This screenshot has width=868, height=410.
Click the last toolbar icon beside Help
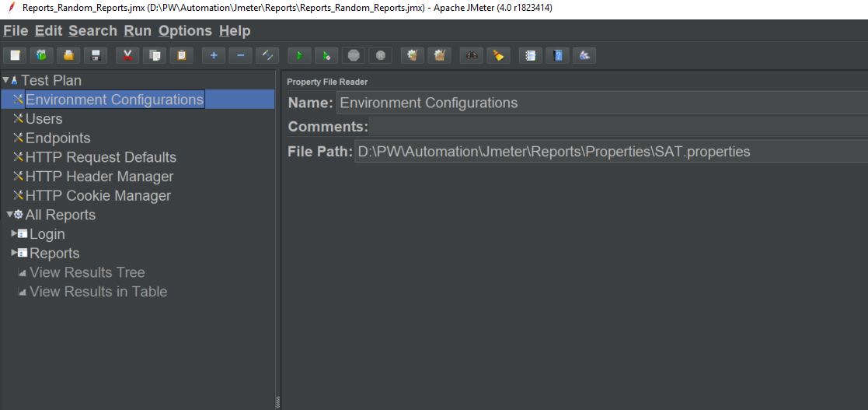pyautogui.click(x=584, y=55)
